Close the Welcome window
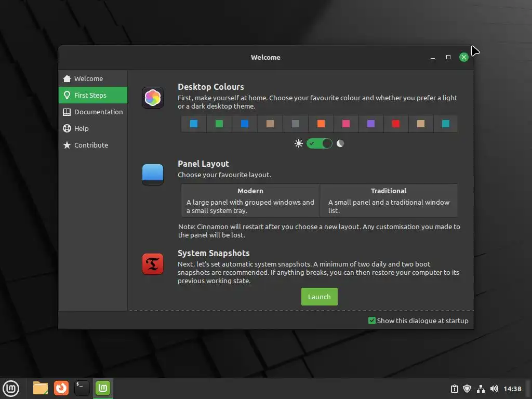This screenshot has height=399, width=532. coord(464,57)
